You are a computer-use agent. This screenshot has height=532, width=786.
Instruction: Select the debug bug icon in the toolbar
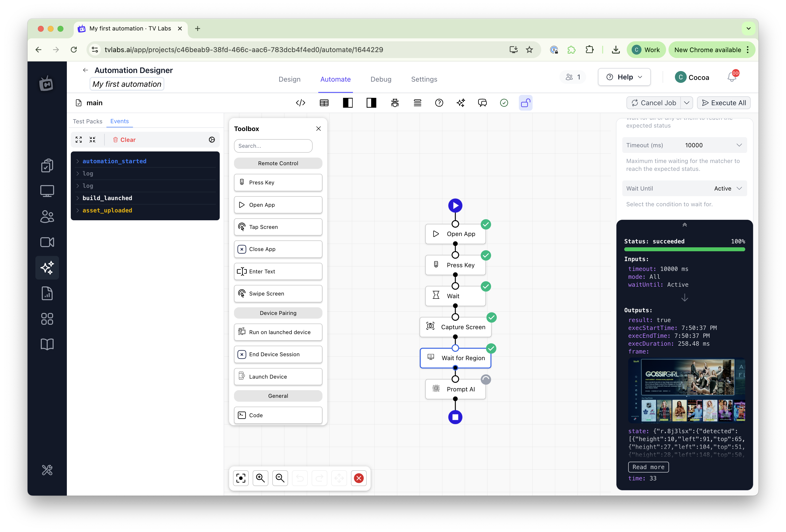point(395,103)
